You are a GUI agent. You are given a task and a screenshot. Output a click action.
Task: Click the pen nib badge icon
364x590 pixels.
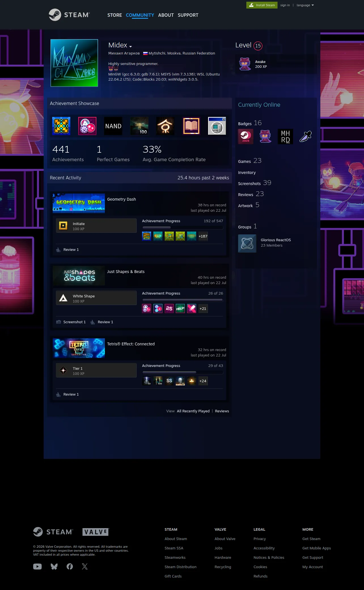306,137
